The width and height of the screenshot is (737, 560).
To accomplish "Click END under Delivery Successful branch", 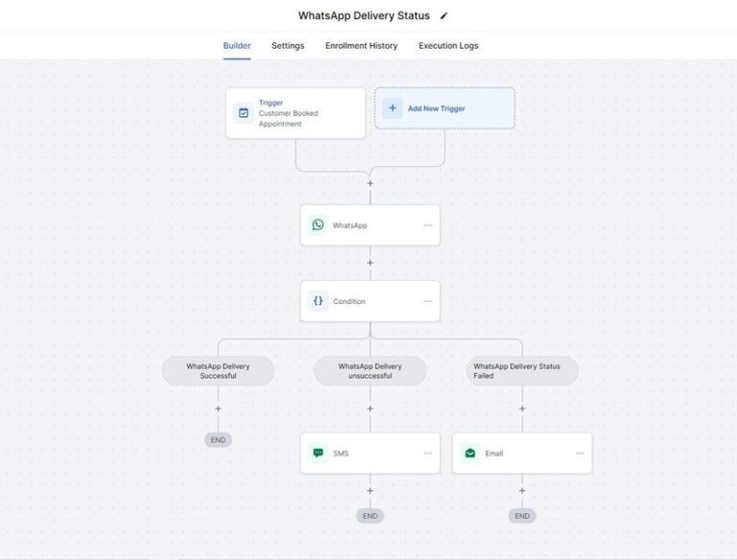I will 218,440.
